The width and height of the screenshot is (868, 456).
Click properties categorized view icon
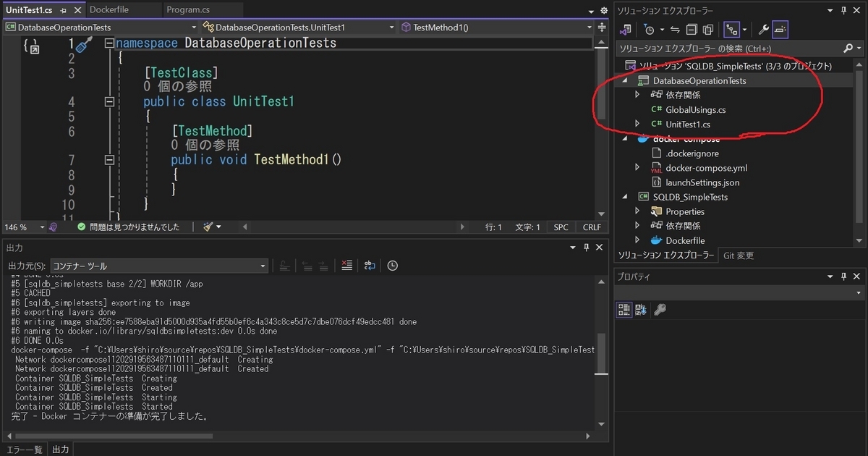[x=624, y=310]
